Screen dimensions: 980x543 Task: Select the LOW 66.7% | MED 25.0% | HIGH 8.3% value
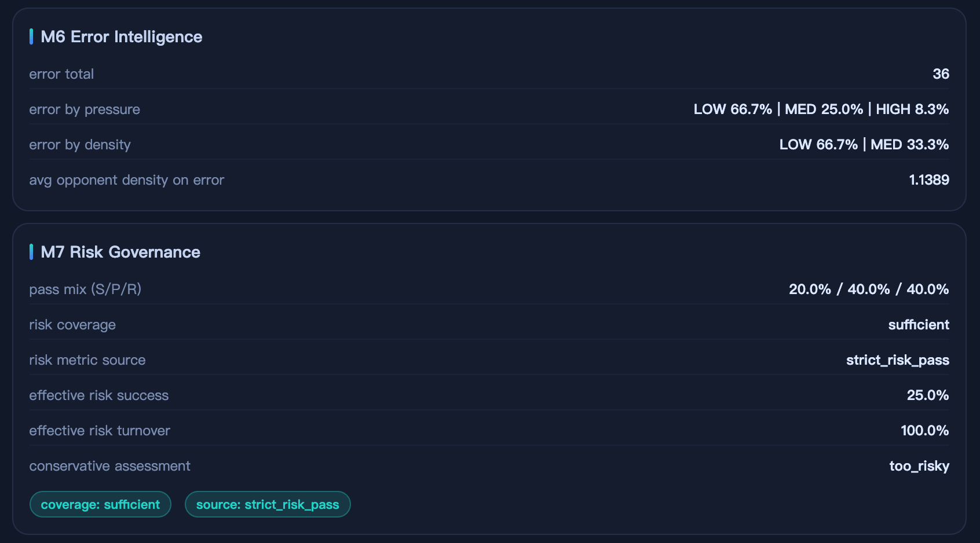821,109
